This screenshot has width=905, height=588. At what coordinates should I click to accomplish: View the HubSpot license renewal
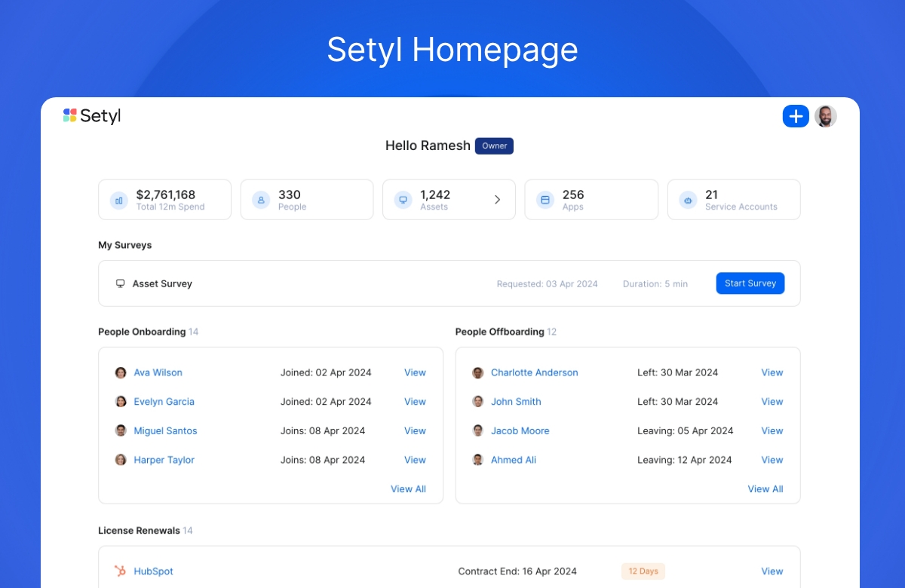[x=772, y=571]
